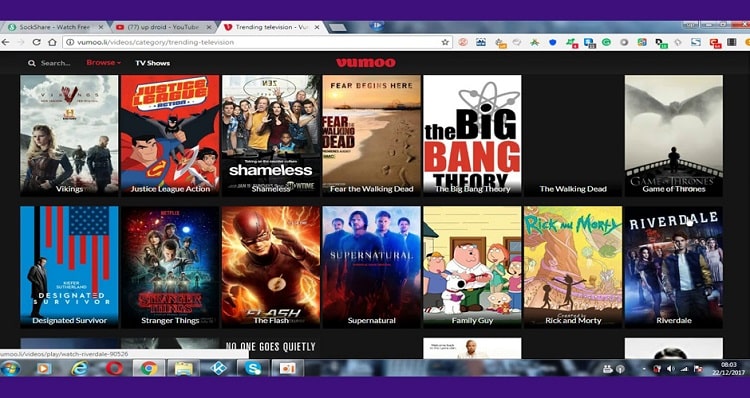Open Internet Explorer from the taskbar
Image resolution: width=750 pixels, height=398 pixels.
pos(79,368)
